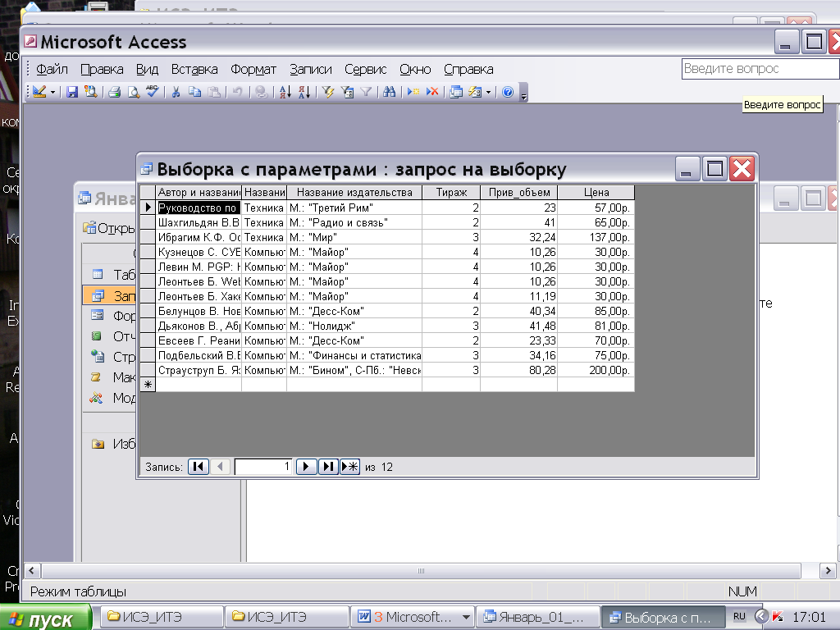The width and height of the screenshot is (840, 630).
Task: Sort descending with the Я-А icon
Action: pyautogui.click(x=304, y=92)
